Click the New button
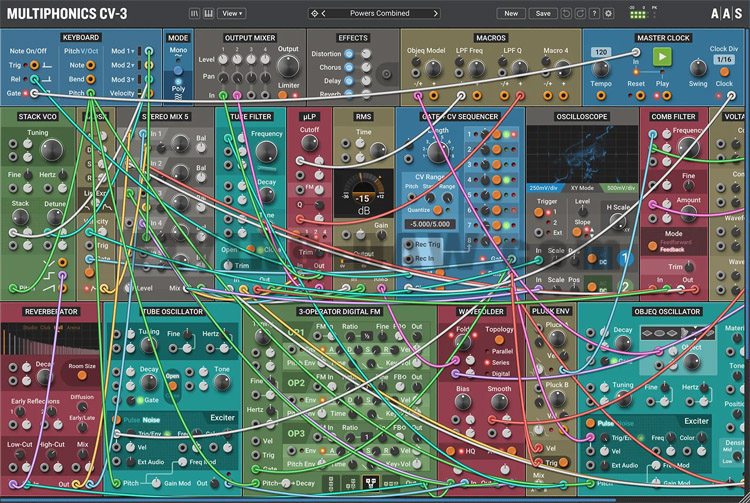 click(511, 13)
